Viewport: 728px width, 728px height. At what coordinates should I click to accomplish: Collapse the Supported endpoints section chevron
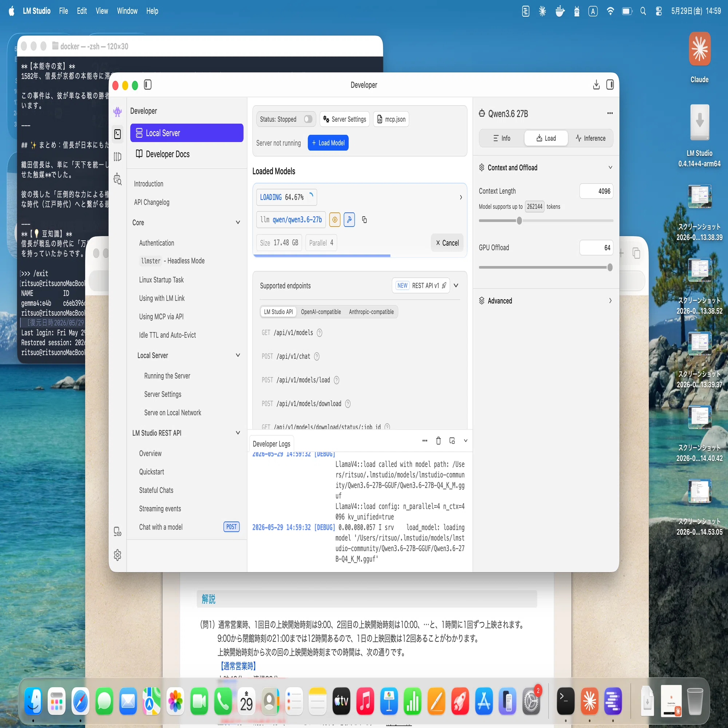(x=456, y=286)
